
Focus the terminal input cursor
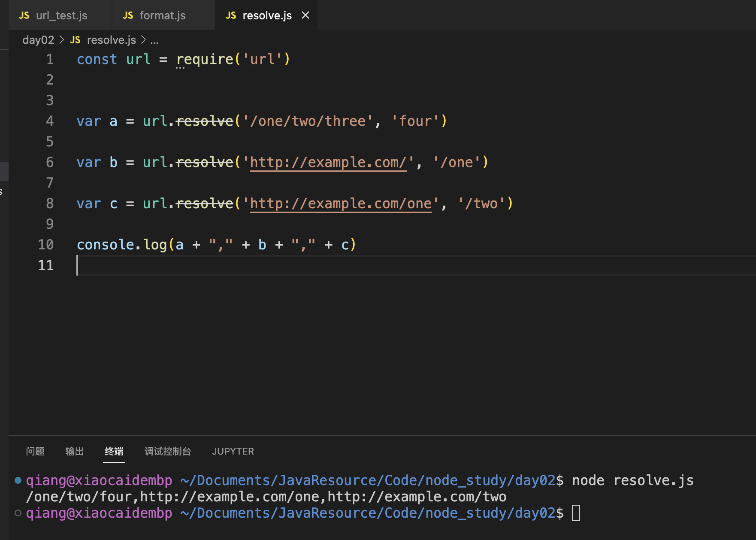point(576,513)
